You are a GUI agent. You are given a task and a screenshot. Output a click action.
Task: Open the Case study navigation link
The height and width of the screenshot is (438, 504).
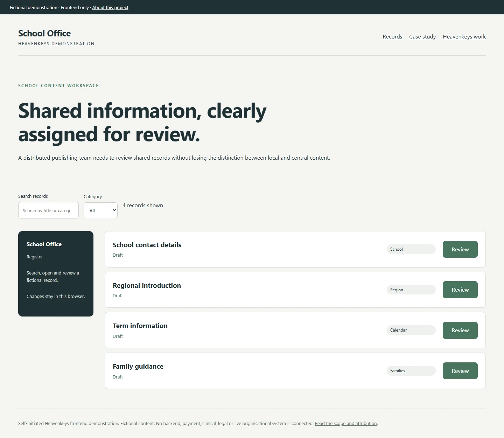[422, 37]
